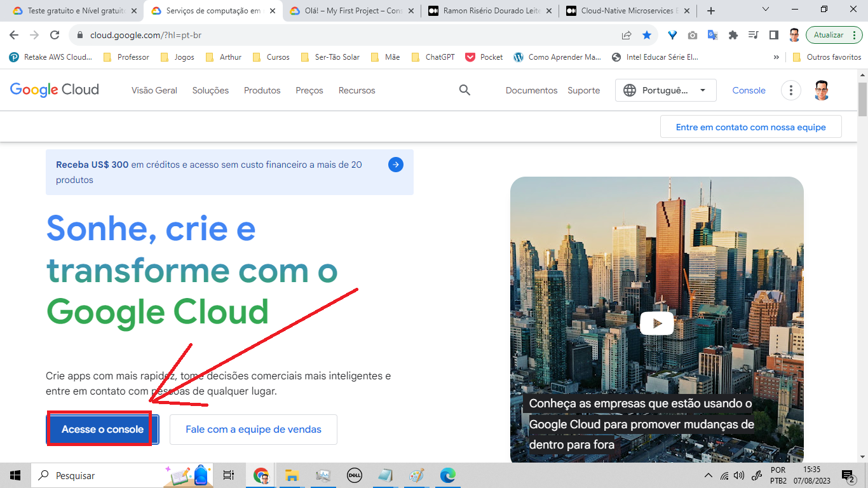Screen dimensions: 868x488
Task: Open the Documentos link
Action: 531,90
